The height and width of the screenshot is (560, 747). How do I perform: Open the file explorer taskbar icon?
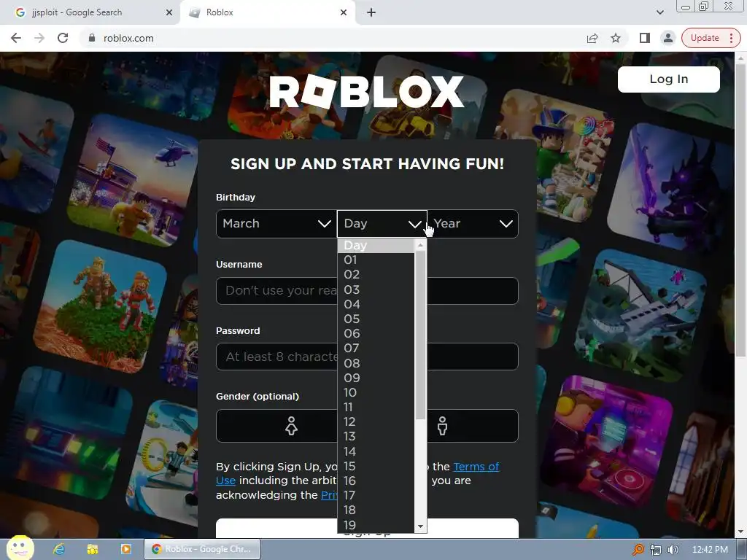(x=93, y=549)
